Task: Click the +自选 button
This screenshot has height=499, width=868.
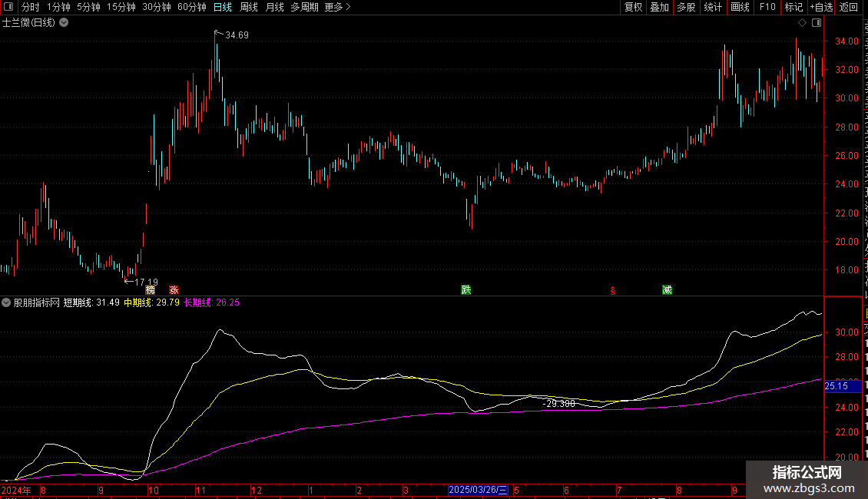Action: point(820,7)
